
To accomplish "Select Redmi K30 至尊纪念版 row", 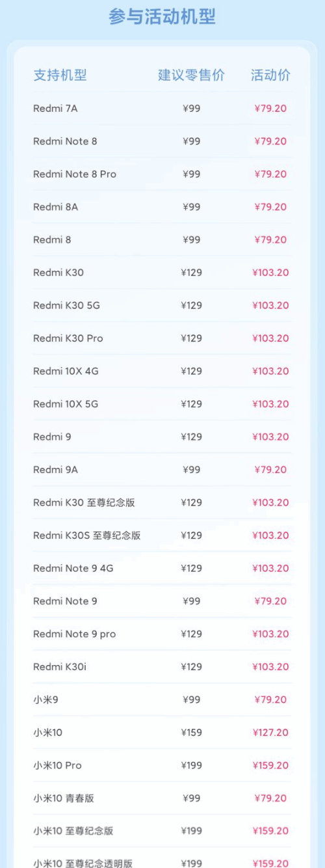I will (162, 502).
